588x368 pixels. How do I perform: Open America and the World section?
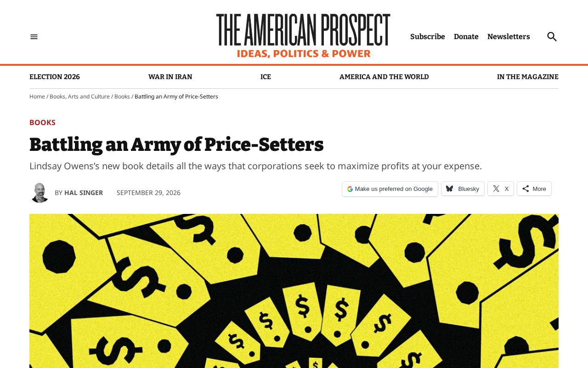(384, 77)
